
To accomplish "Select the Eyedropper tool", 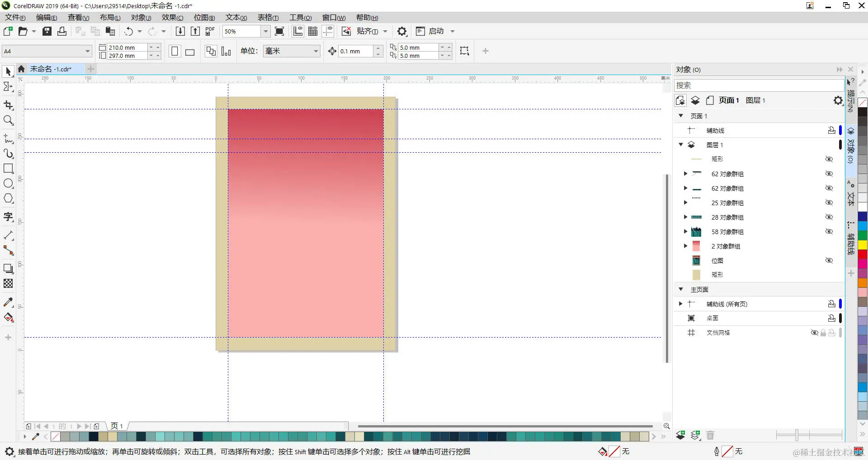I will pos(8,302).
